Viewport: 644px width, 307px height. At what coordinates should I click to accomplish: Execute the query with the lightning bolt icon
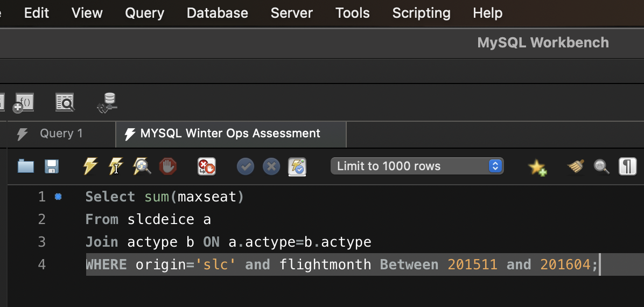[90, 166]
